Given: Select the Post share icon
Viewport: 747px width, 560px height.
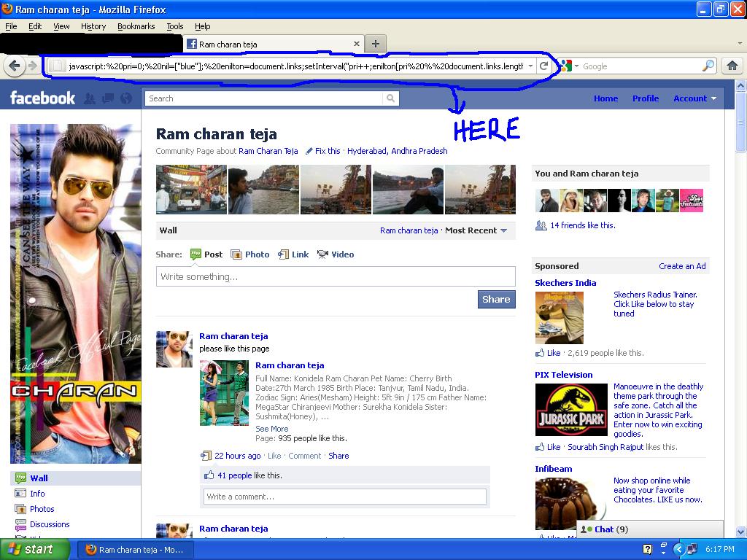Looking at the screenshot, I should pos(196,254).
